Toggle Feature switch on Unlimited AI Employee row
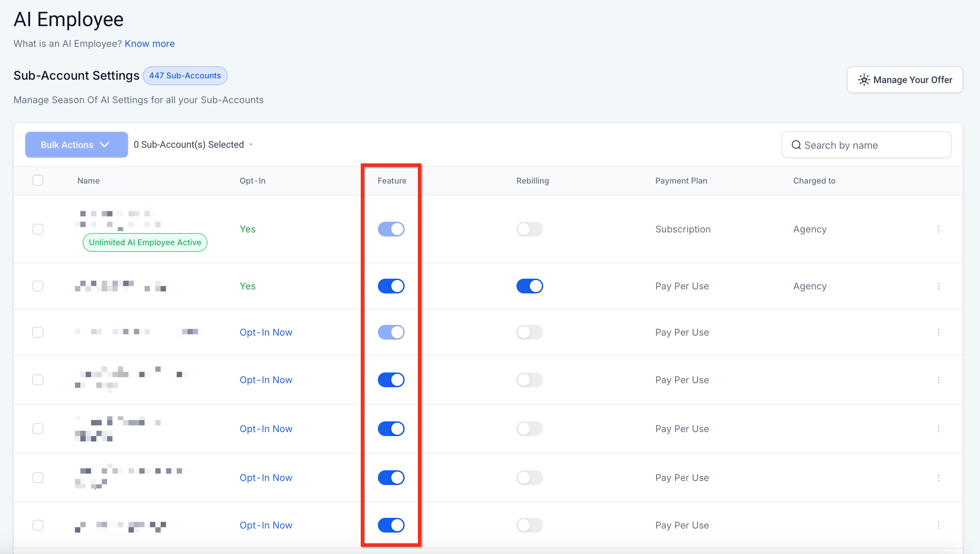 [391, 229]
